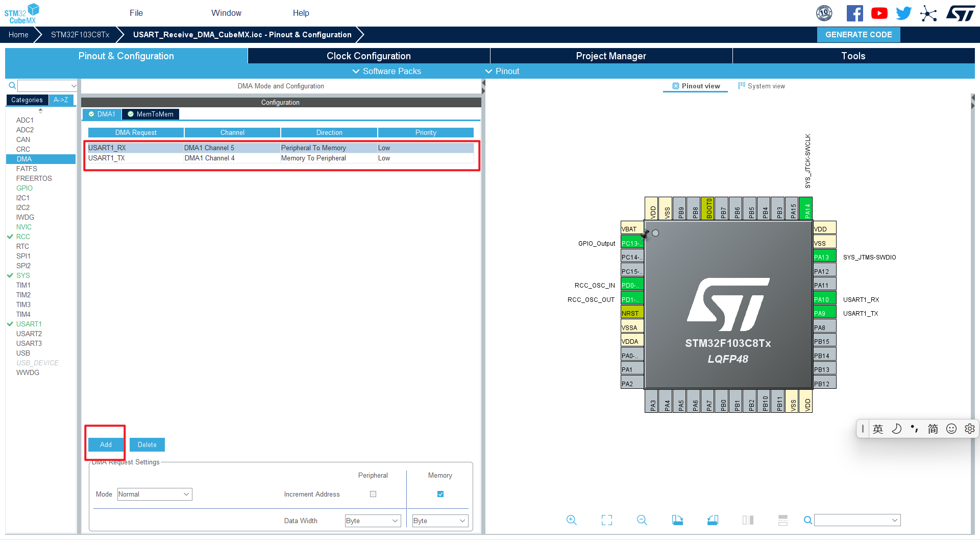Open the Twitter icon
The image size is (980, 540).
(903, 13)
